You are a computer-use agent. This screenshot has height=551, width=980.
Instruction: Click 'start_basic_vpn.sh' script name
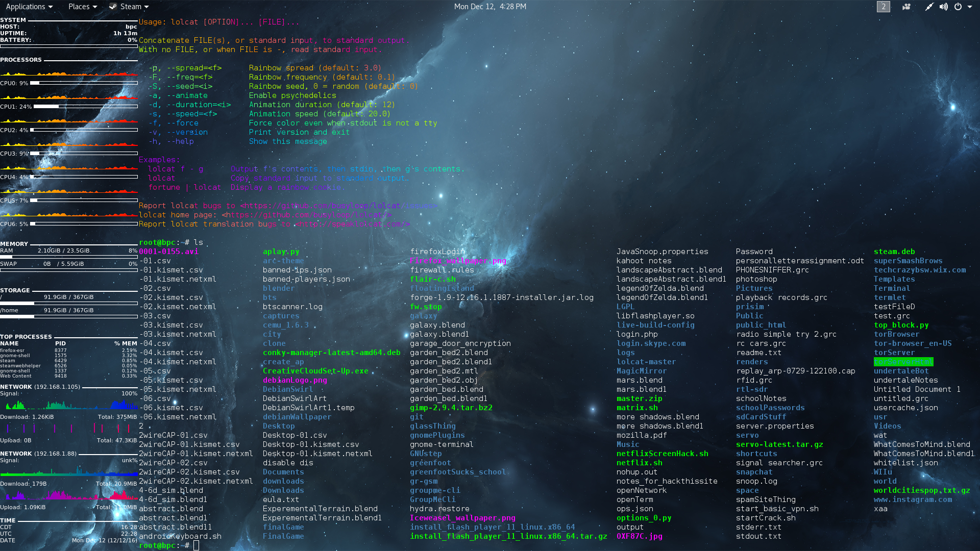(x=777, y=509)
